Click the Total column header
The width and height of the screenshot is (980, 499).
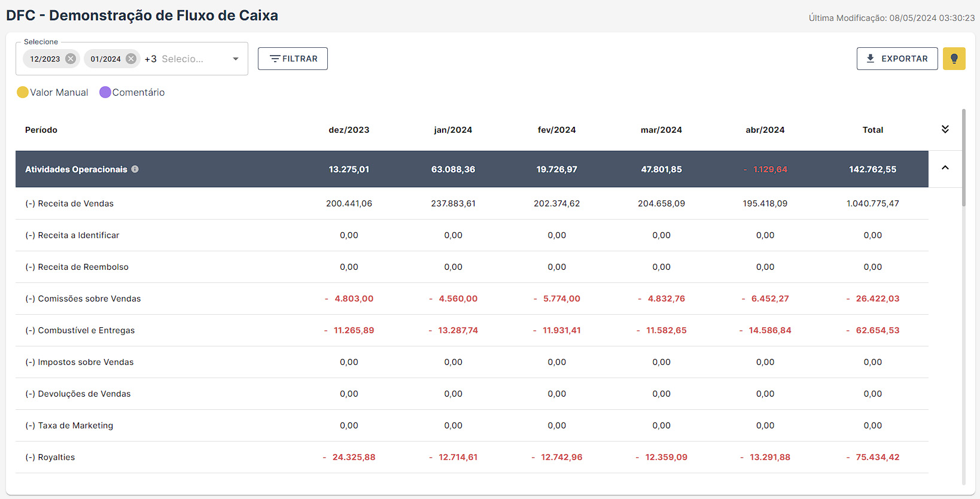872,130
